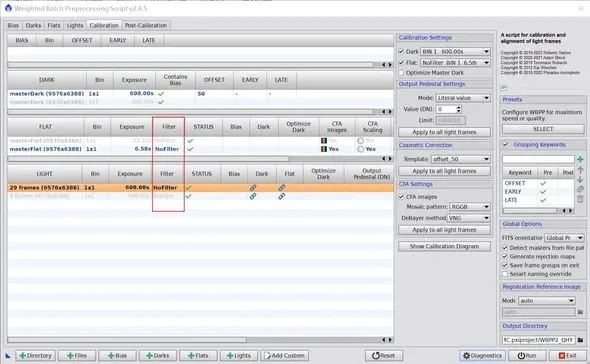Switch to the Bias tab
This screenshot has width=590, height=364.
(x=13, y=25)
